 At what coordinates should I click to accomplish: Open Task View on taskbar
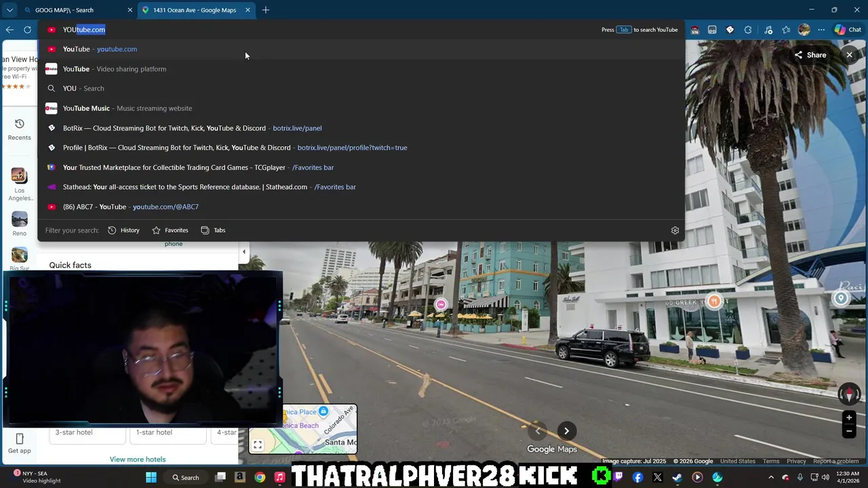tap(220, 477)
